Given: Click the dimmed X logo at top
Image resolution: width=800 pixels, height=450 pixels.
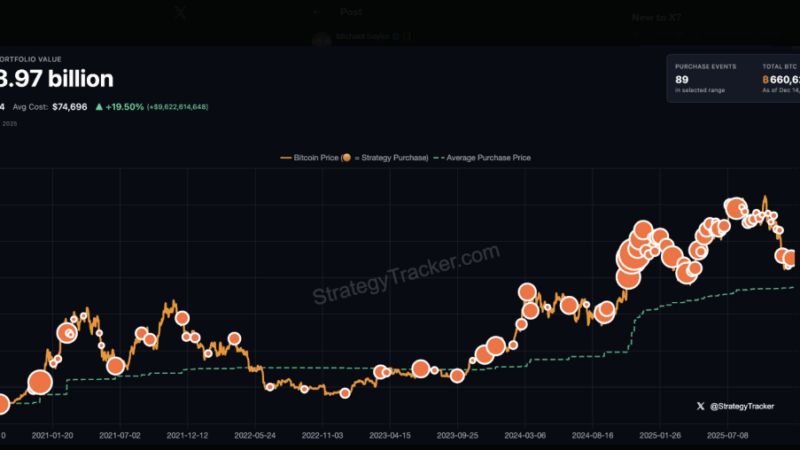Looking at the screenshot, I should (x=180, y=12).
